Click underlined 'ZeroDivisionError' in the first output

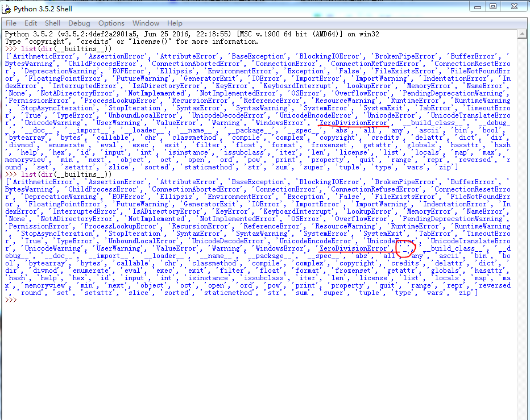pyautogui.click(x=353, y=123)
